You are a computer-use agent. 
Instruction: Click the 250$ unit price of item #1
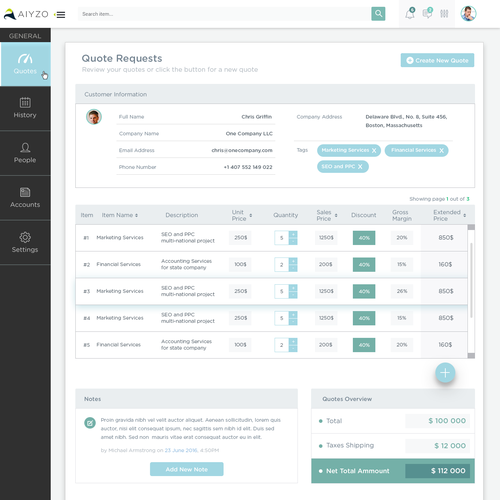[240, 238]
